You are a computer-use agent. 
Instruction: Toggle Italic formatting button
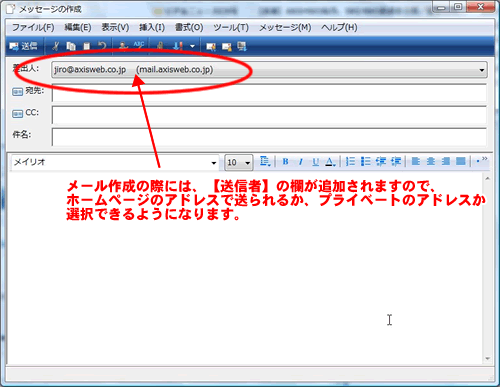click(x=301, y=162)
